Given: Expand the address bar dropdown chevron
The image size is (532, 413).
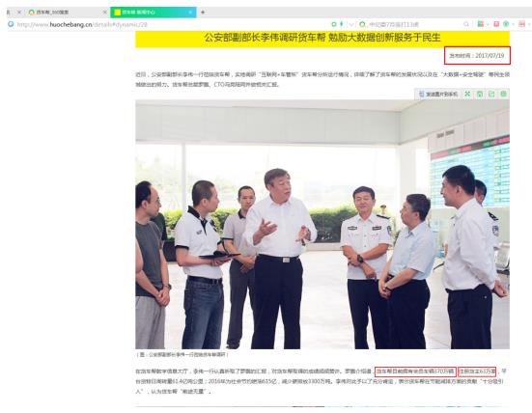Looking at the screenshot, I should coord(351,24).
